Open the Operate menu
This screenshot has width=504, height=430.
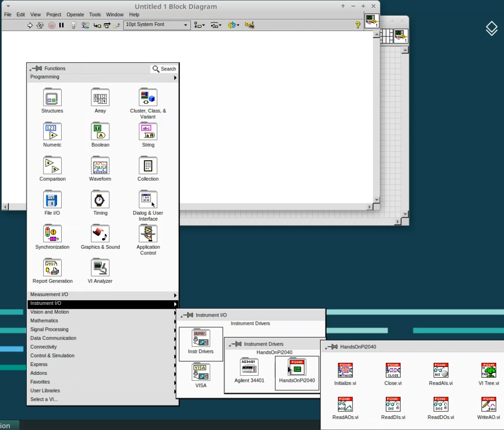coord(75,14)
